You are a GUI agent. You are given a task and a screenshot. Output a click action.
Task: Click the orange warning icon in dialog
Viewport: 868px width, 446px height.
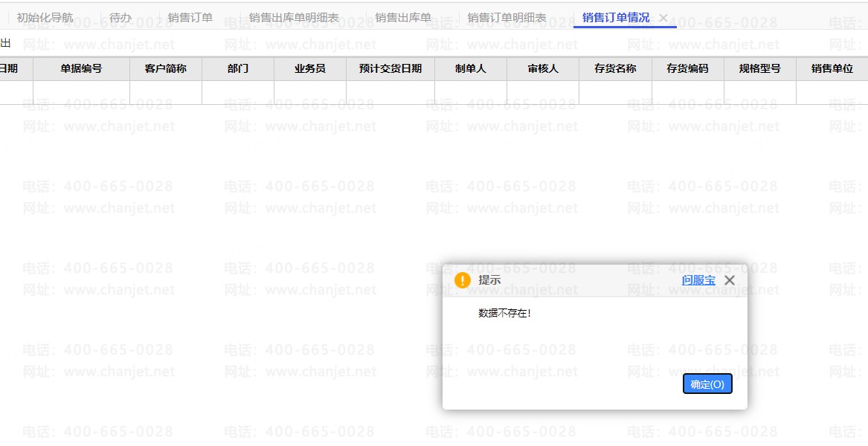click(463, 280)
